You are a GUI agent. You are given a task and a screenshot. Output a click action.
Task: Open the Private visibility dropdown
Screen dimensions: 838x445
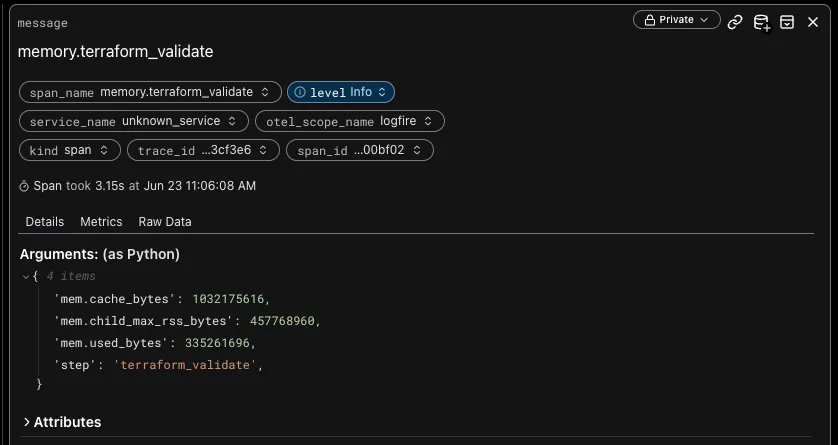click(677, 20)
